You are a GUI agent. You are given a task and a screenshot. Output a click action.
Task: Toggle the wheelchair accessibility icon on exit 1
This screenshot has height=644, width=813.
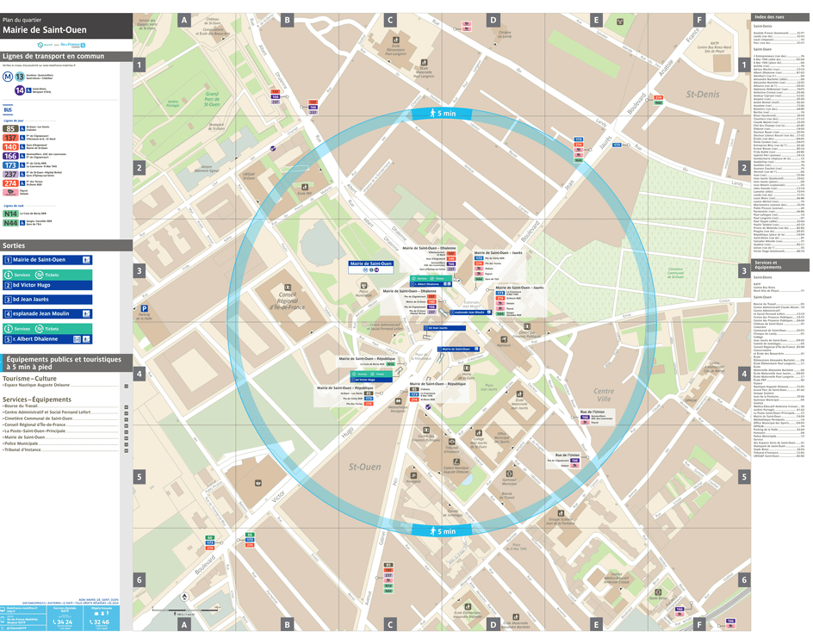(85, 260)
